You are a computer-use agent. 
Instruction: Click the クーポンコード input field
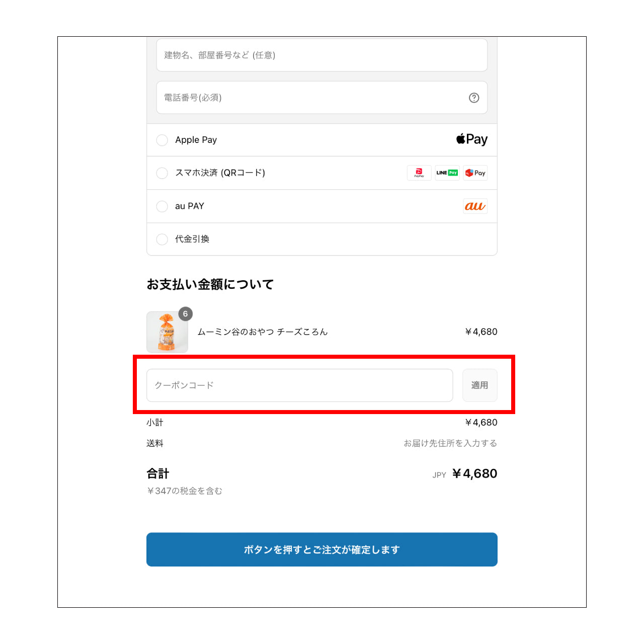tap(300, 385)
